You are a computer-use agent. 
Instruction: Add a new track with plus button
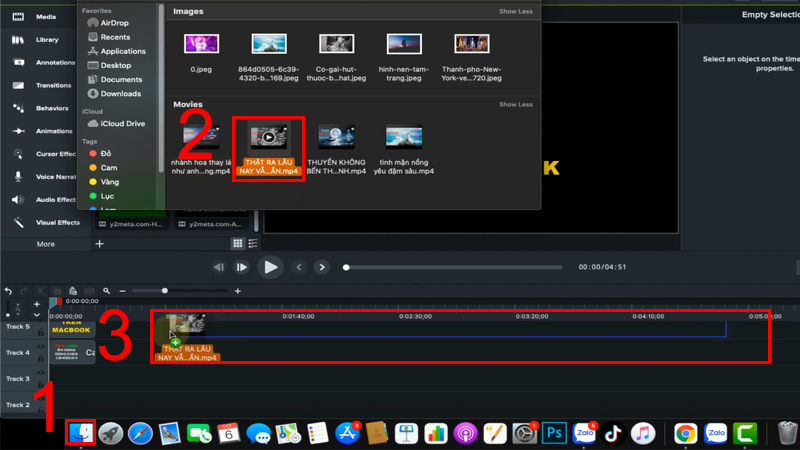tap(37, 304)
